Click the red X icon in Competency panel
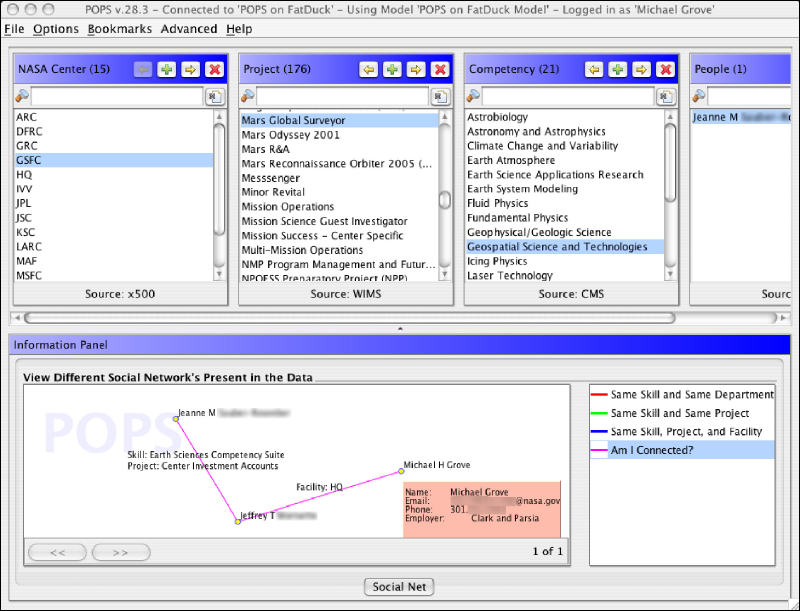This screenshot has width=800, height=611. (665, 69)
